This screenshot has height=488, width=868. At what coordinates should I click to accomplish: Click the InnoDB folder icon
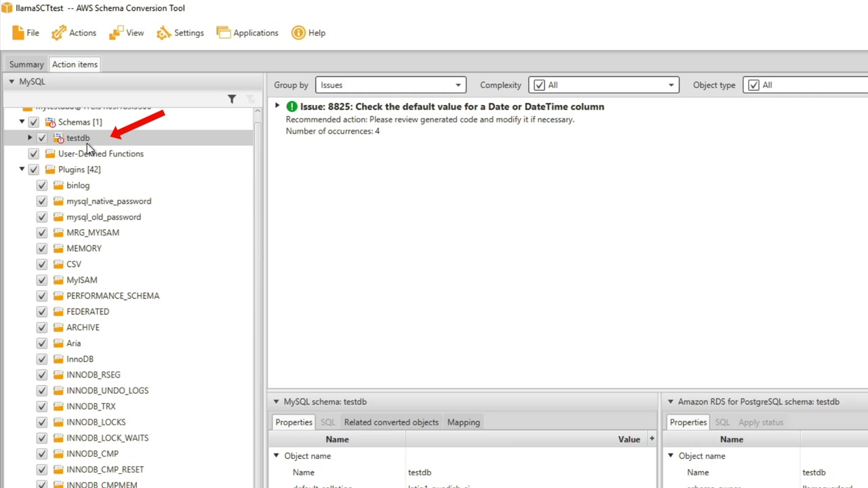[58, 359]
